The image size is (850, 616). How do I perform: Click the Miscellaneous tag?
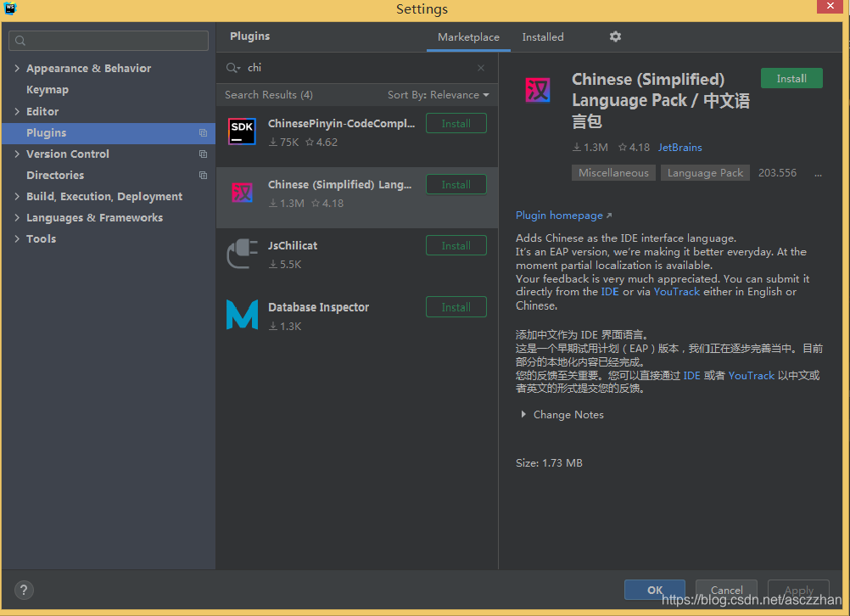coord(613,173)
